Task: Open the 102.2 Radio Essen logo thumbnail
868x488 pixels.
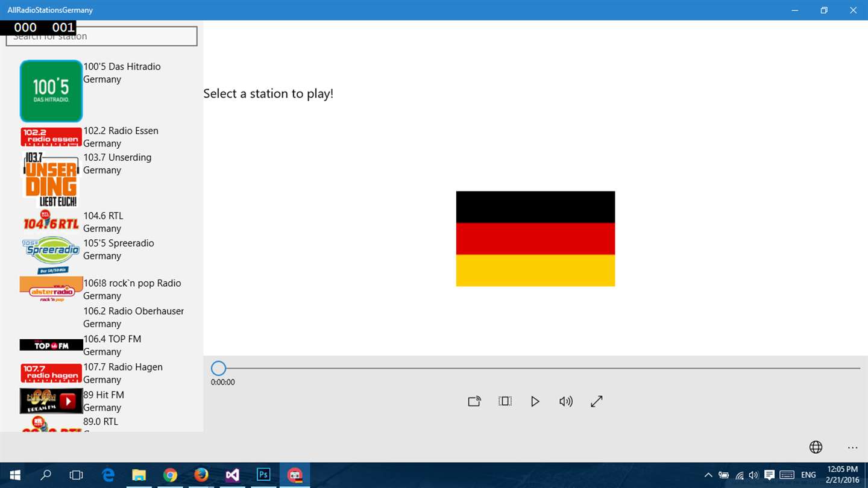Action: pyautogui.click(x=51, y=137)
